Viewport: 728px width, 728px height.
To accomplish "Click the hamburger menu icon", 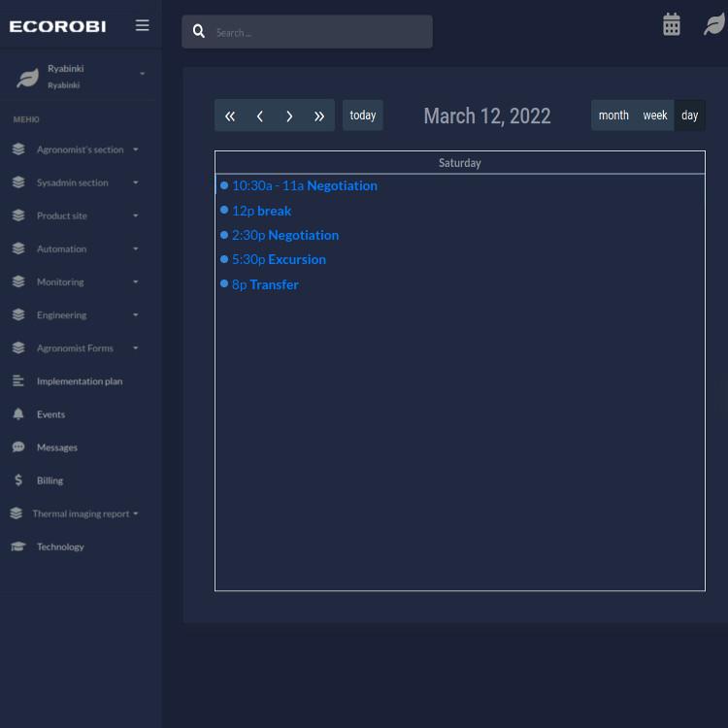I will click(x=142, y=25).
